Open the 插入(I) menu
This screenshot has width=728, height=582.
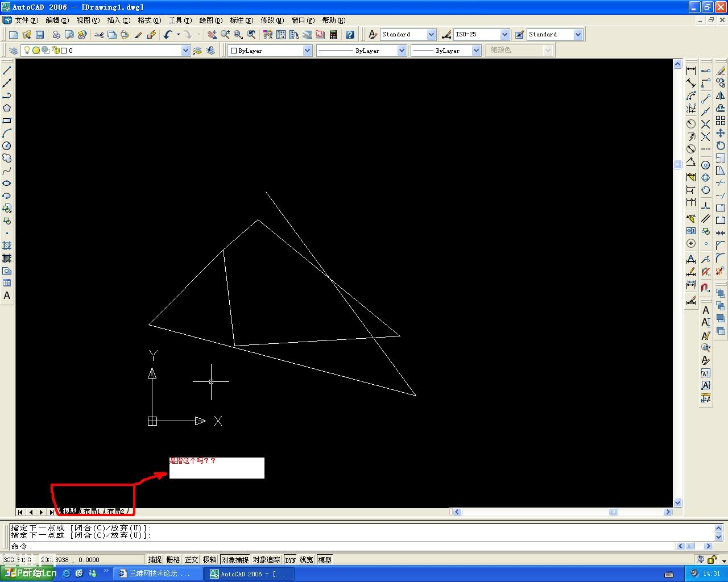pyautogui.click(x=118, y=20)
